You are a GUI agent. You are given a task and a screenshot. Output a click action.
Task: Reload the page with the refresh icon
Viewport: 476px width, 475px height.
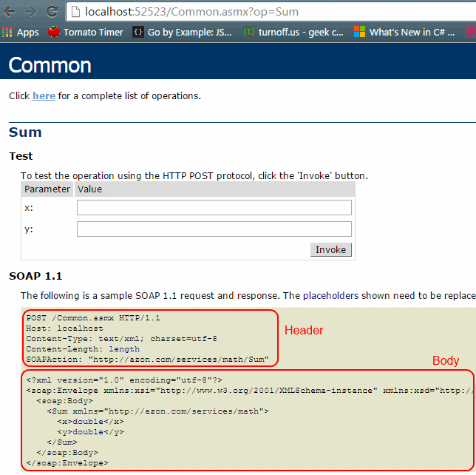pyautogui.click(x=52, y=12)
